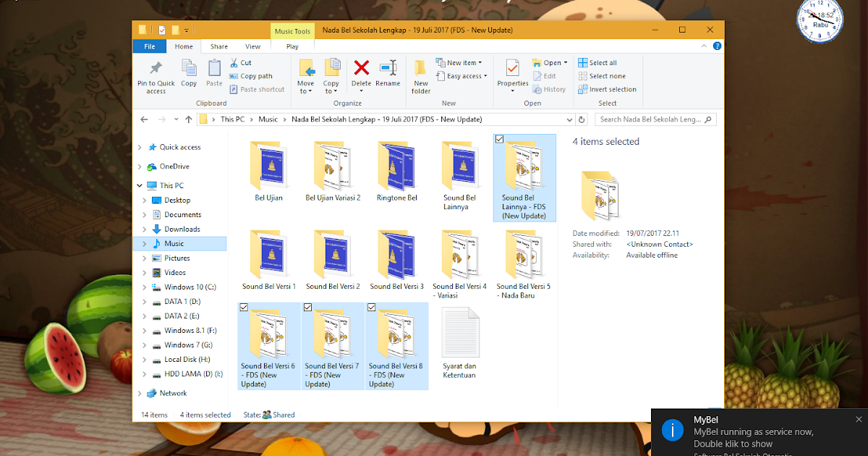
Task: Click Select none in the ribbon
Action: [x=602, y=76]
